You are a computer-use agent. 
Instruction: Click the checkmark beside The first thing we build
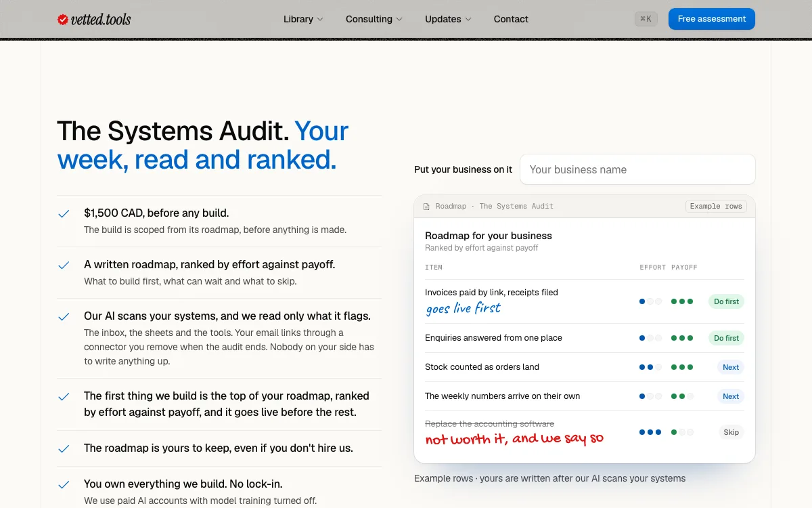[x=64, y=396]
